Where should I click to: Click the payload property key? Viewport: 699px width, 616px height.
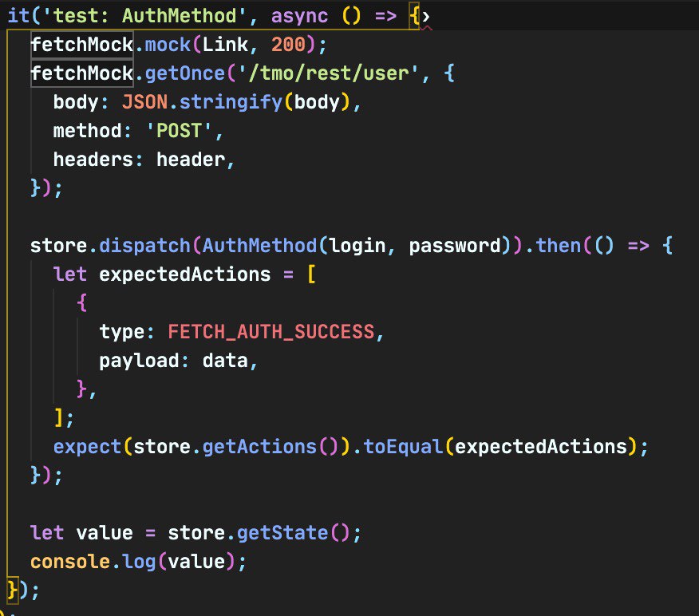[139, 361]
